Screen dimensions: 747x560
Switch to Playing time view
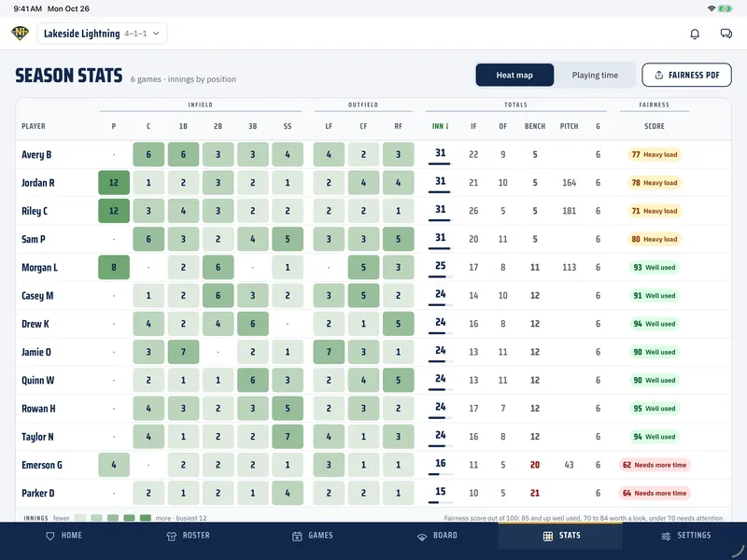coord(595,76)
